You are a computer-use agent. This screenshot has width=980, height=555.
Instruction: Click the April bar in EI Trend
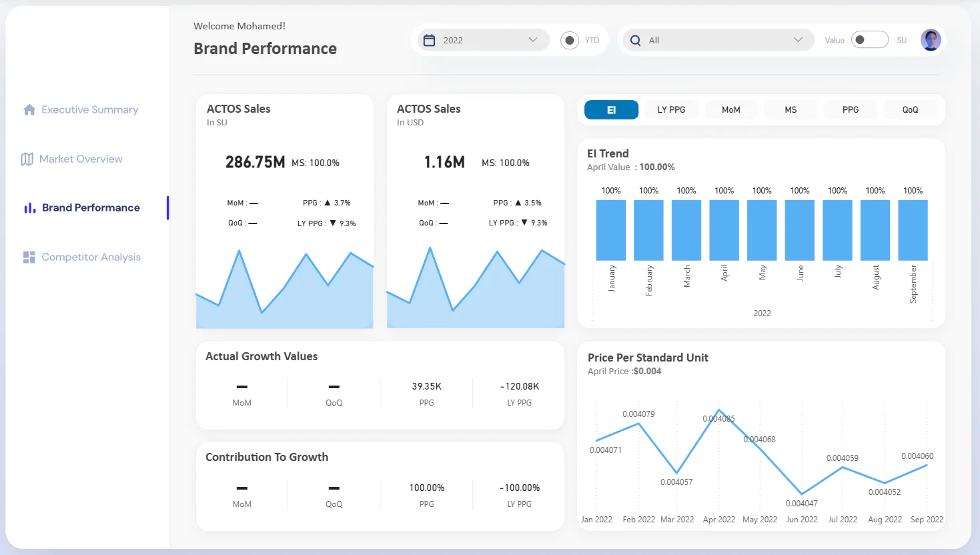(x=724, y=230)
